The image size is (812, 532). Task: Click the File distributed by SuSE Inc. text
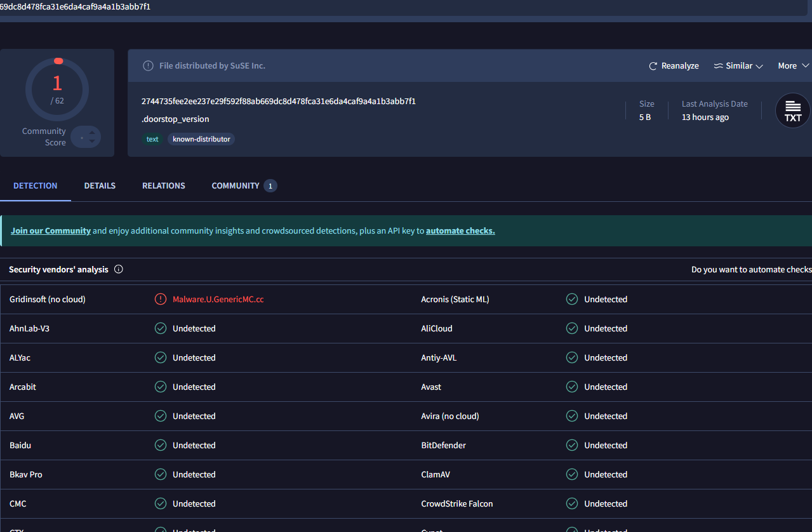pyautogui.click(x=212, y=66)
